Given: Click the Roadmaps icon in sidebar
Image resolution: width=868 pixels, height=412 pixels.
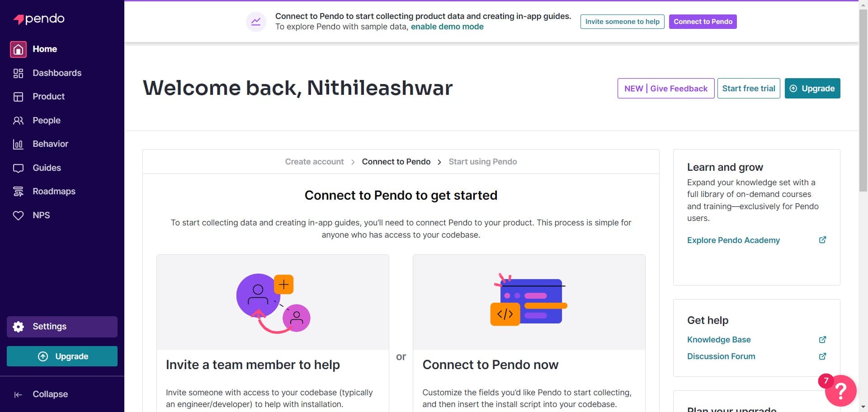Looking at the screenshot, I should (x=18, y=192).
